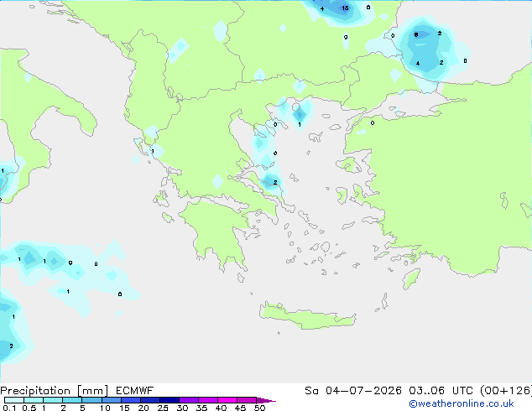Click the 5–10 mm legend swatch
Image resolution: width=532 pixels, height=411 pixels.
[x=91, y=400]
